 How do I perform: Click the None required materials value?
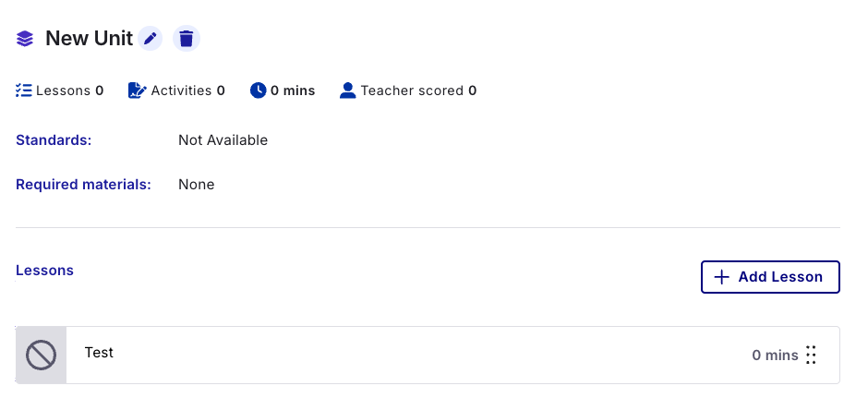click(196, 185)
